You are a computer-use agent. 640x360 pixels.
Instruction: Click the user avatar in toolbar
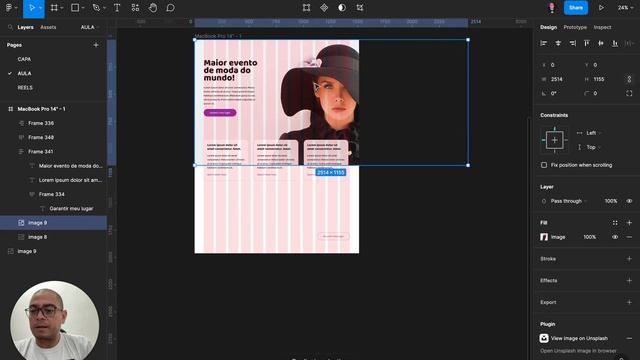552,8
